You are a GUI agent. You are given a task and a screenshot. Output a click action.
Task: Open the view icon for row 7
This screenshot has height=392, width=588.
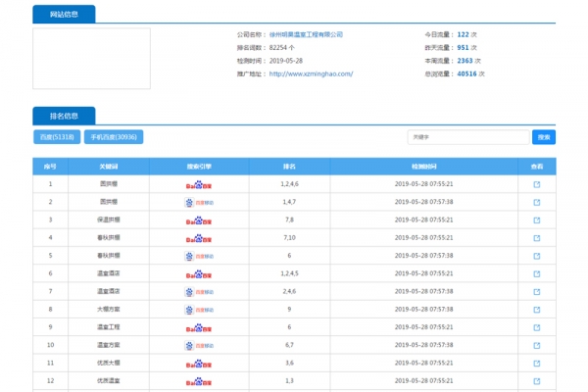[537, 291]
